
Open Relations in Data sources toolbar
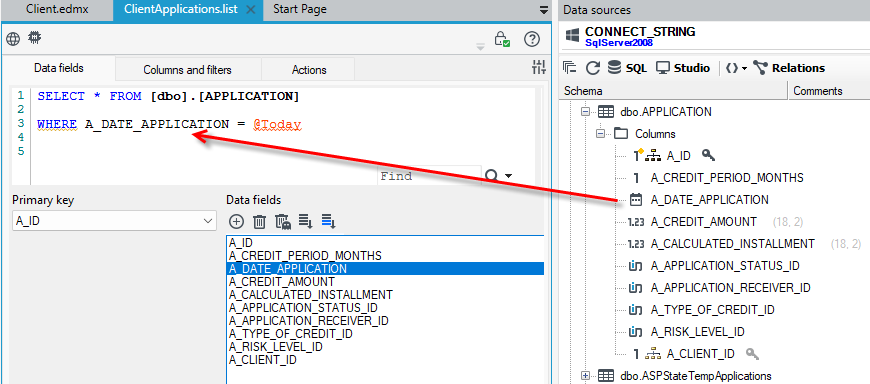click(x=789, y=68)
